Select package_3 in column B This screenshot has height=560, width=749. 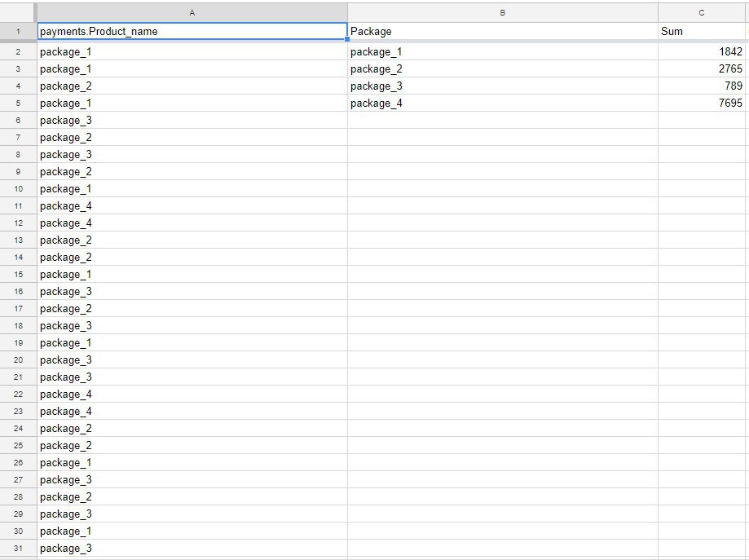(503, 86)
